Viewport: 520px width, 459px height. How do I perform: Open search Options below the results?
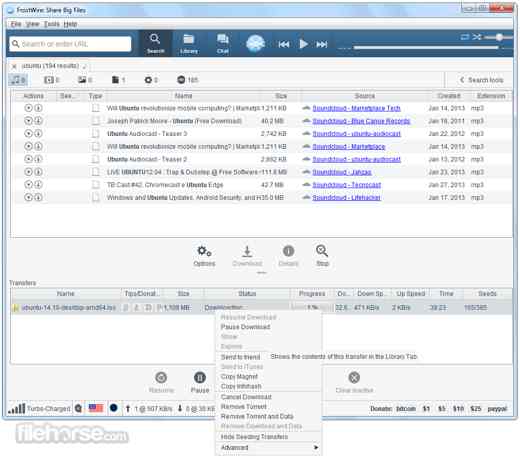pos(204,256)
